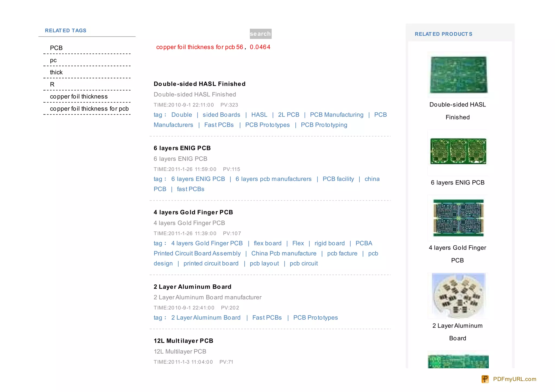This screenshot has height=392, width=555.
Task: Open the 4 layers Gold Finger PCB thumbnail
Action: tap(458, 218)
